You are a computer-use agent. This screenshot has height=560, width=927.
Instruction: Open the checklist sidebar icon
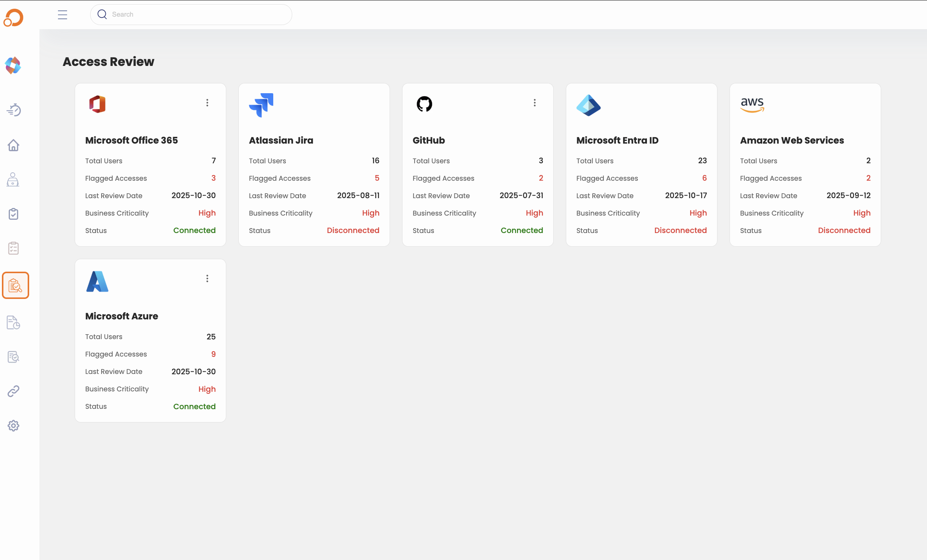[14, 248]
